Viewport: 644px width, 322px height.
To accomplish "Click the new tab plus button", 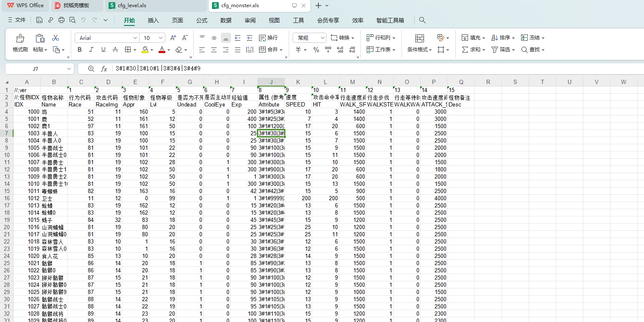I will tap(318, 6).
